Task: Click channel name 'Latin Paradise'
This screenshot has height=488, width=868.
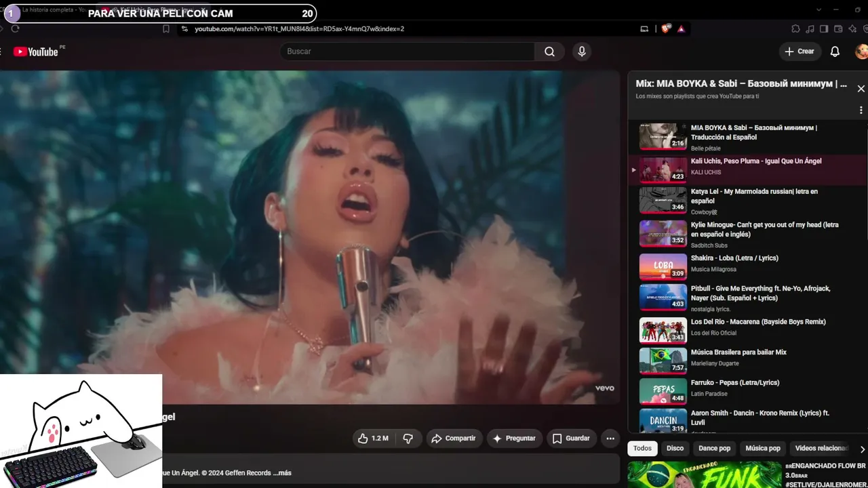Action: [709, 394]
